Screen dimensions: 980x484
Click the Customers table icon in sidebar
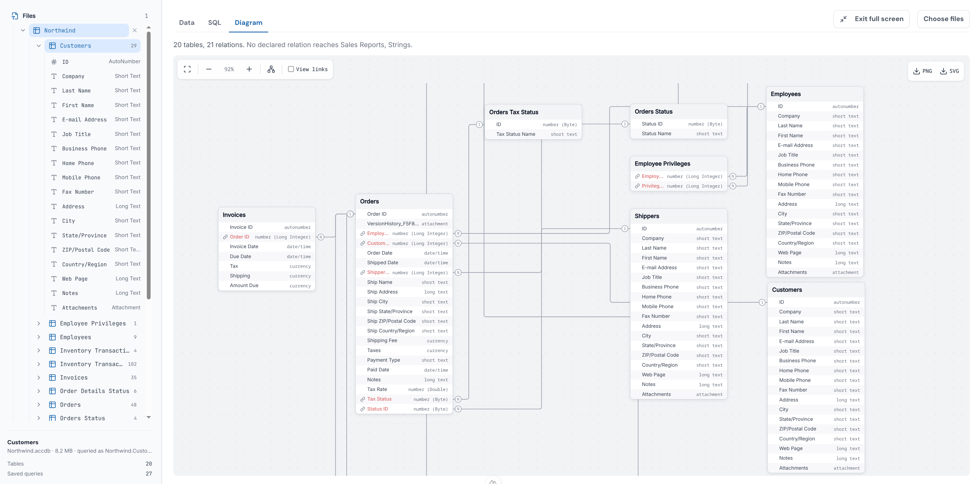[x=53, y=46]
